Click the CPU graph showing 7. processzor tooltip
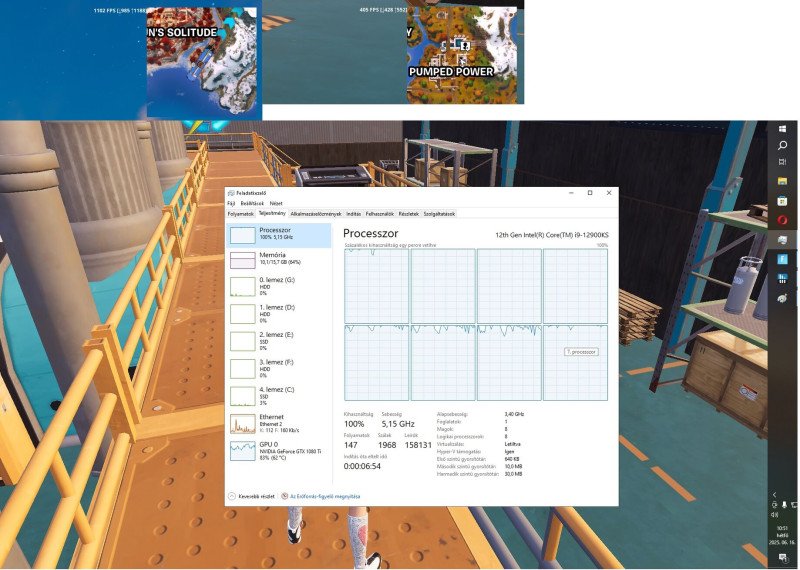 point(576,363)
